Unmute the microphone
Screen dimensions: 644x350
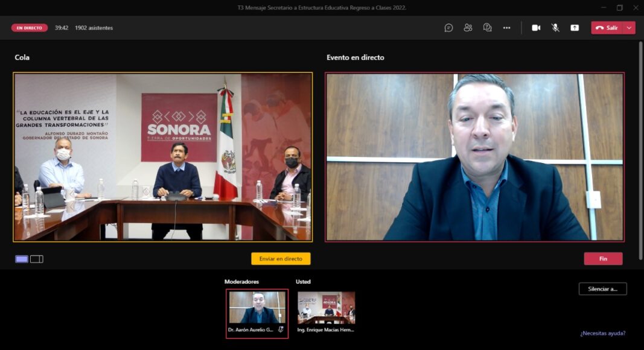(x=555, y=28)
